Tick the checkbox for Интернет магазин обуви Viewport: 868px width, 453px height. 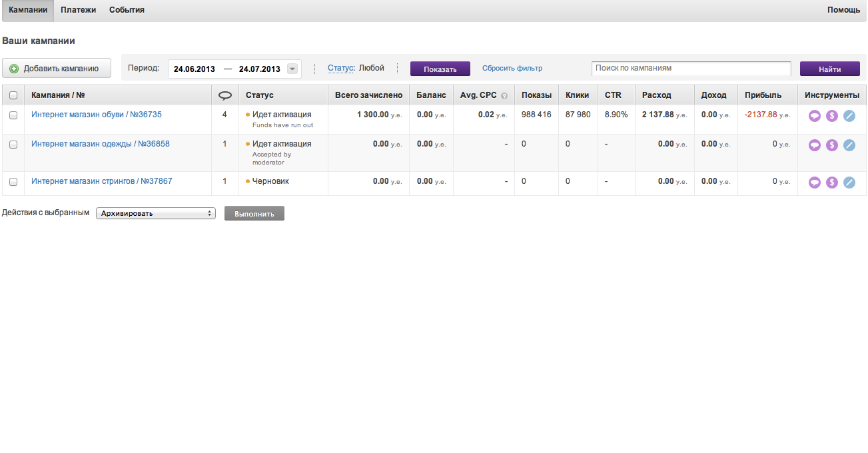click(13, 115)
